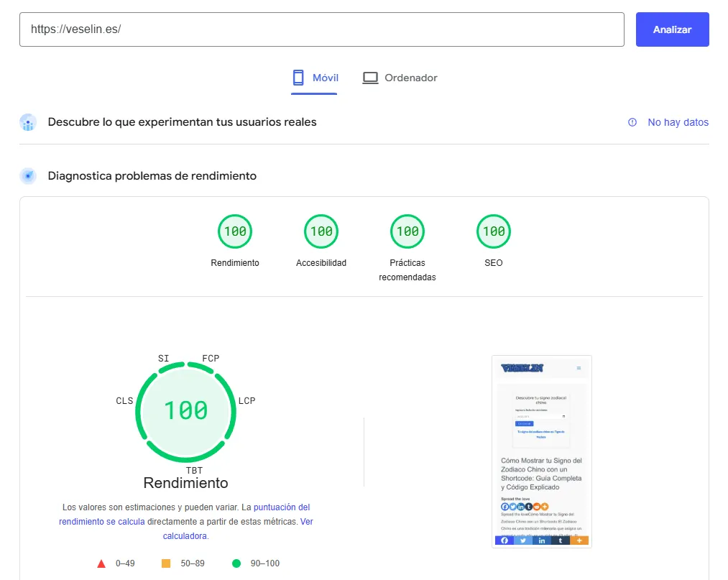Select the SEO score circle
Viewport: 728px width, 580px height.
click(494, 231)
